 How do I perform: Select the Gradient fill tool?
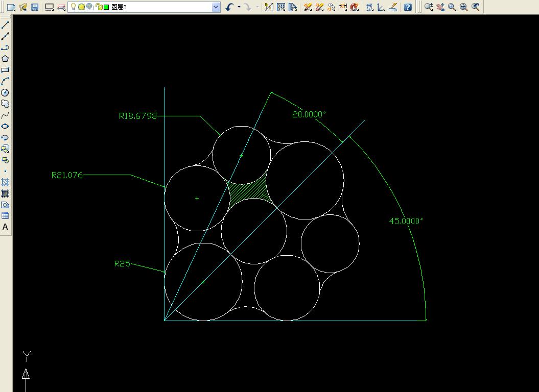5,194
